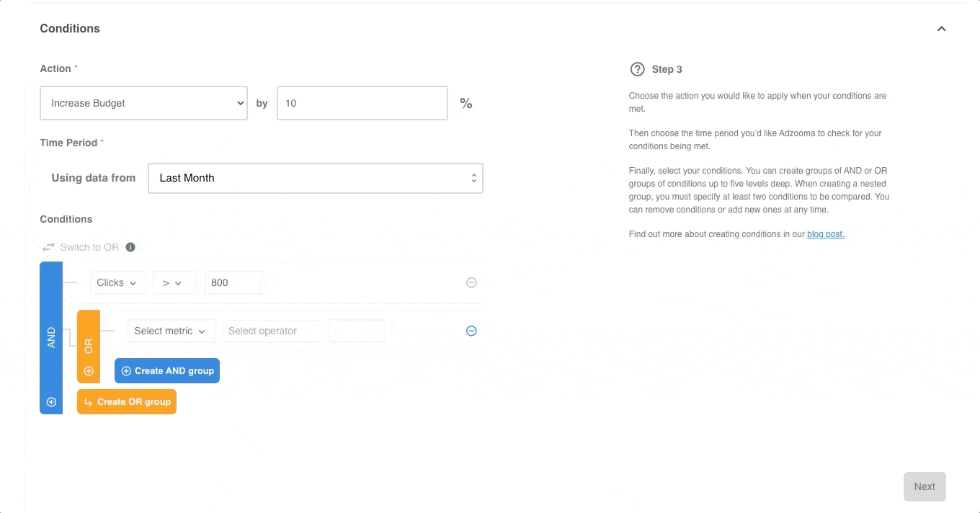Click the Action label
This screenshot has height=513, width=980.
click(x=55, y=68)
